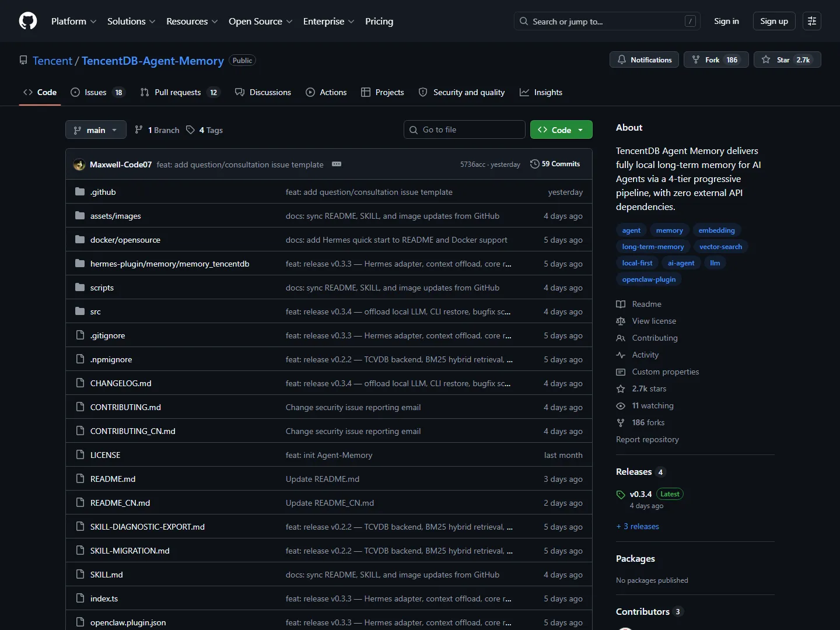Open openclaw.plugin.json file
840x630 pixels.
pyautogui.click(x=128, y=622)
